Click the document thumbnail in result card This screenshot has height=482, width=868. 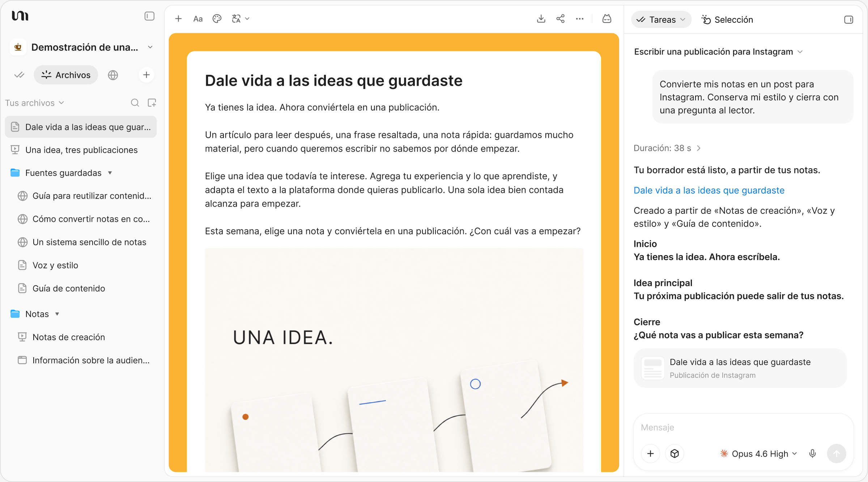653,368
